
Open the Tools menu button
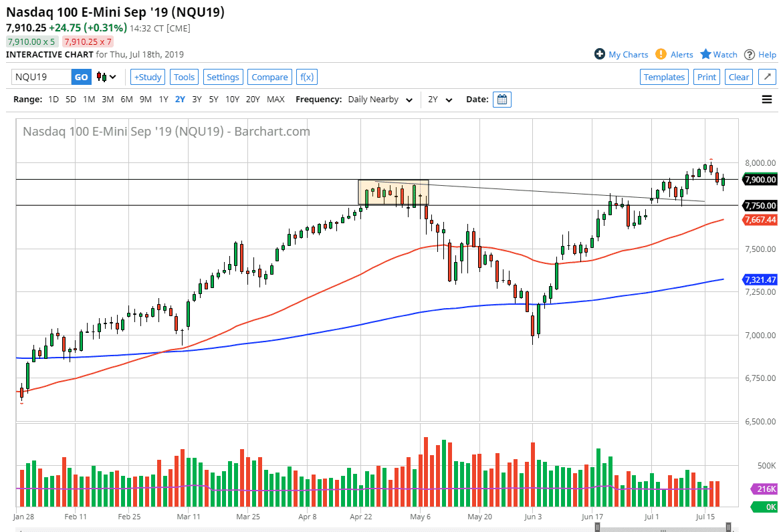(184, 77)
